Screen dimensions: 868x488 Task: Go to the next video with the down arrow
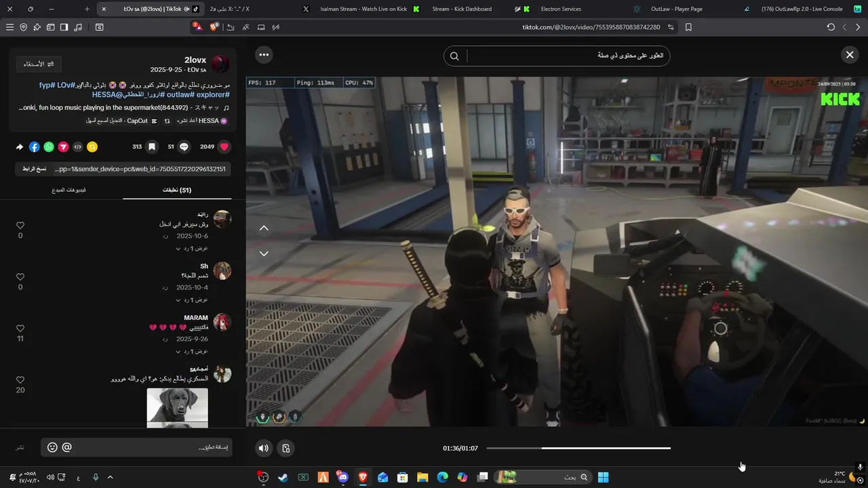pos(264,253)
